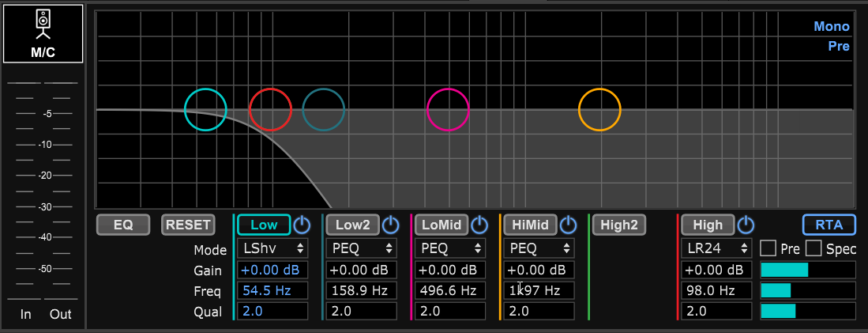Select the HiMid band button
The image size is (868, 333).
tap(530, 225)
